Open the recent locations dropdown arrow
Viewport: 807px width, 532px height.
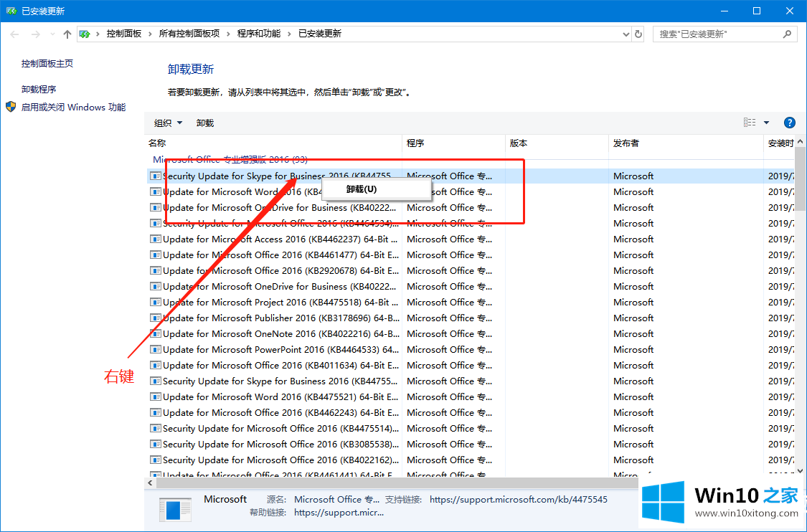[x=52, y=34]
